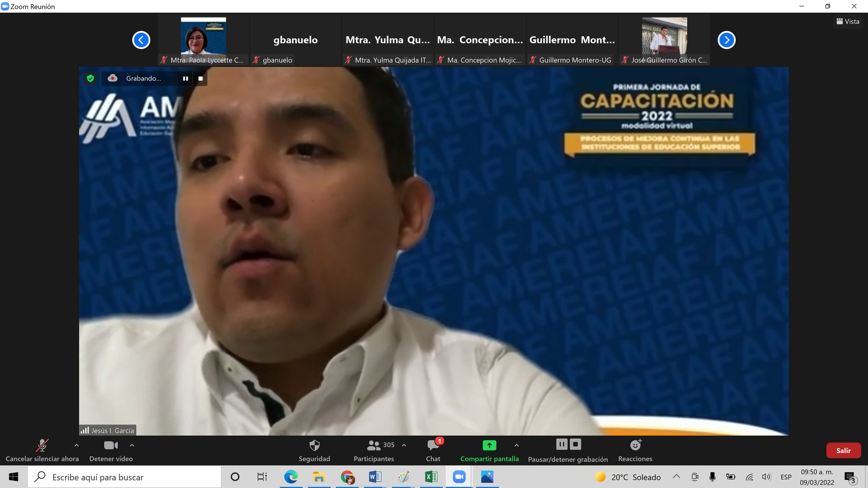Open Participantes panel showing 305
868x488 pixels.
(x=374, y=451)
